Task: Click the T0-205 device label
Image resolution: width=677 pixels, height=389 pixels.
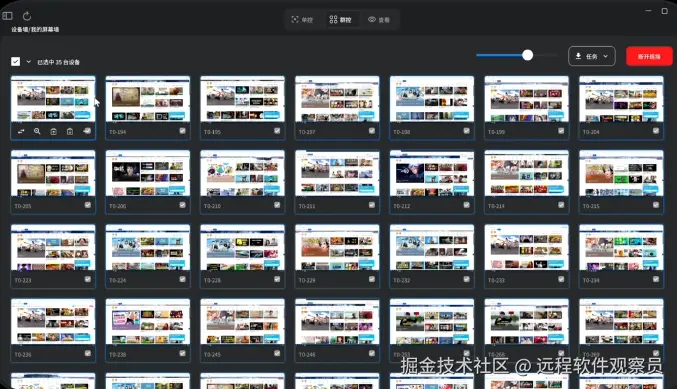Action: pos(23,206)
